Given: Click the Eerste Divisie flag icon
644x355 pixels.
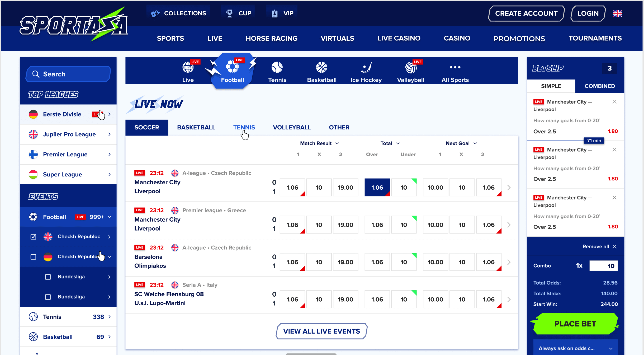Looking at the screenshot, I should pos(33,114).
